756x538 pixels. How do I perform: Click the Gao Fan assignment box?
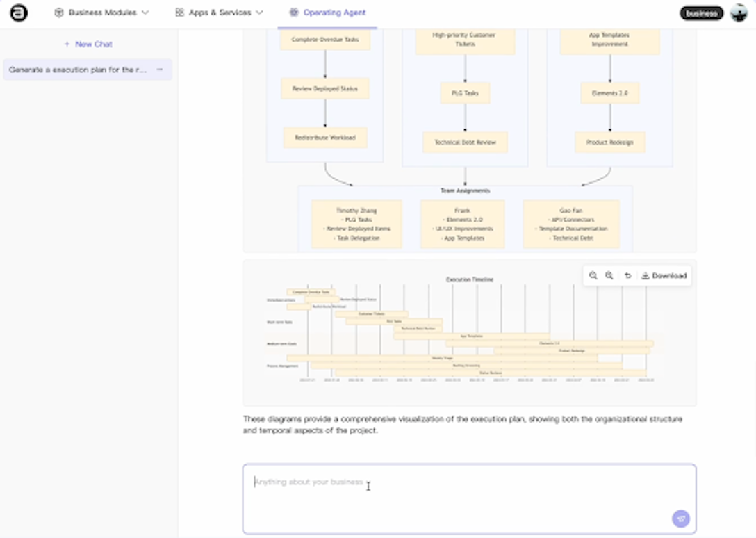coord(571,225)
